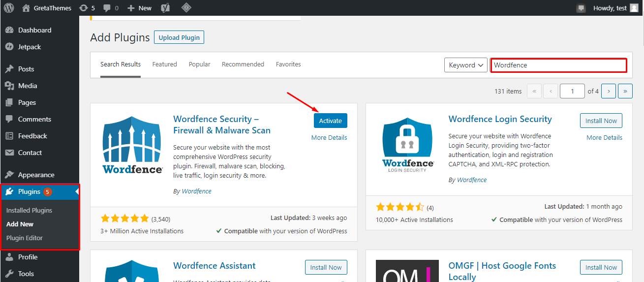The image size is (644, 282).
Task: Open Wordfence author link under Wordfence Security
Action: click(x=197, y=191)
